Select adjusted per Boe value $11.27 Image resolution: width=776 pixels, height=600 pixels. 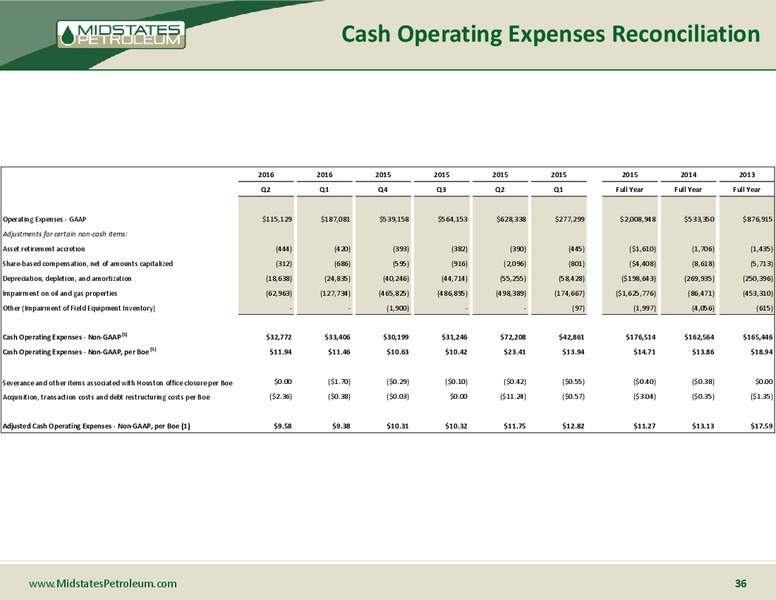[x=645, y=426]
